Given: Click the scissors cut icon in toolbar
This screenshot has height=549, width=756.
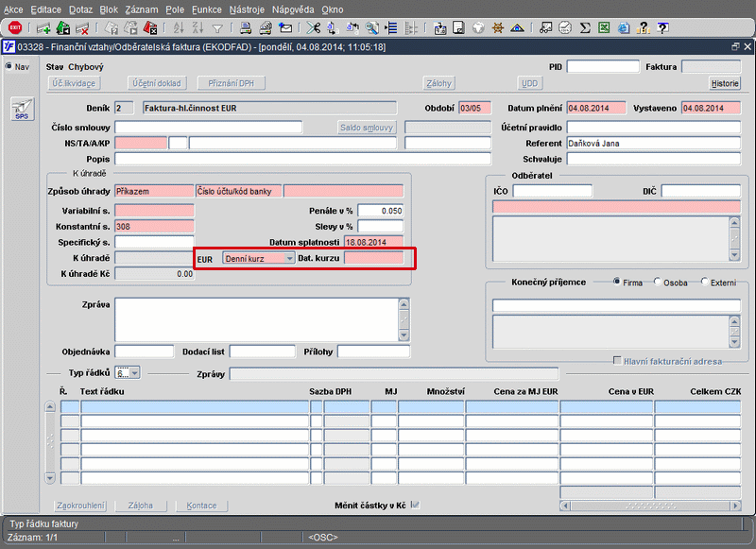Looking at the screenshot, I should (x=314, y=27).
